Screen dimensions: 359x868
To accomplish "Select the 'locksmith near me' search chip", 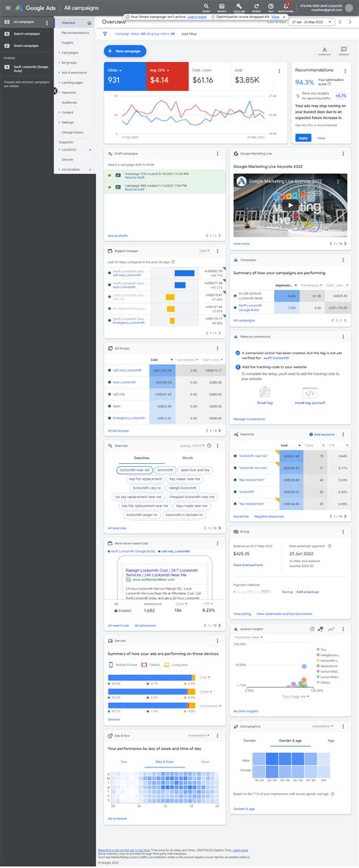I will [x=135, y=470].
